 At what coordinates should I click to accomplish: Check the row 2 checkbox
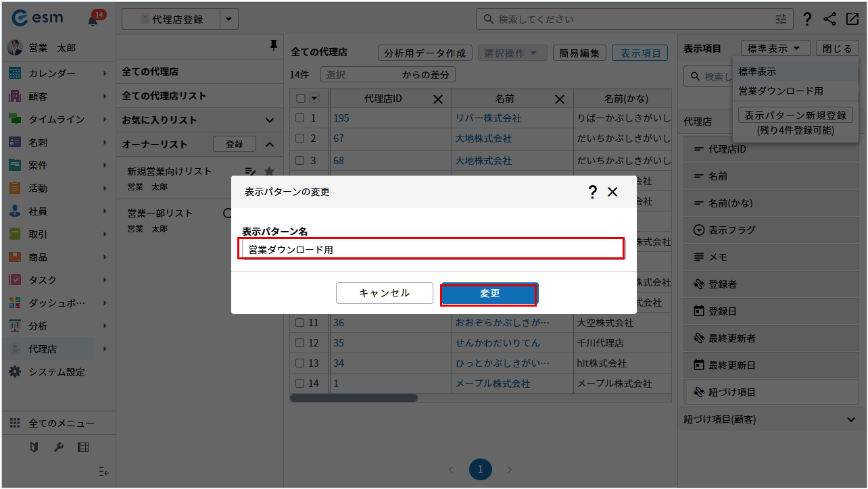point(300,138)
